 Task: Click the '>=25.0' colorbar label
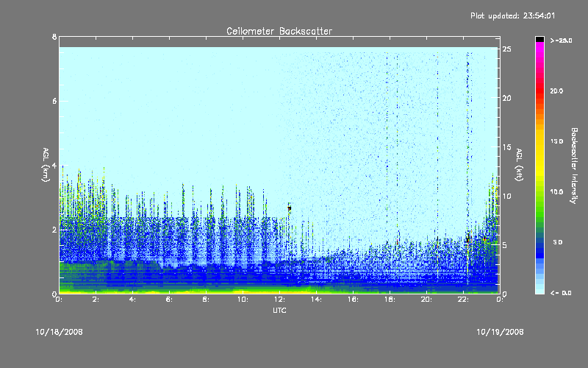561,40
